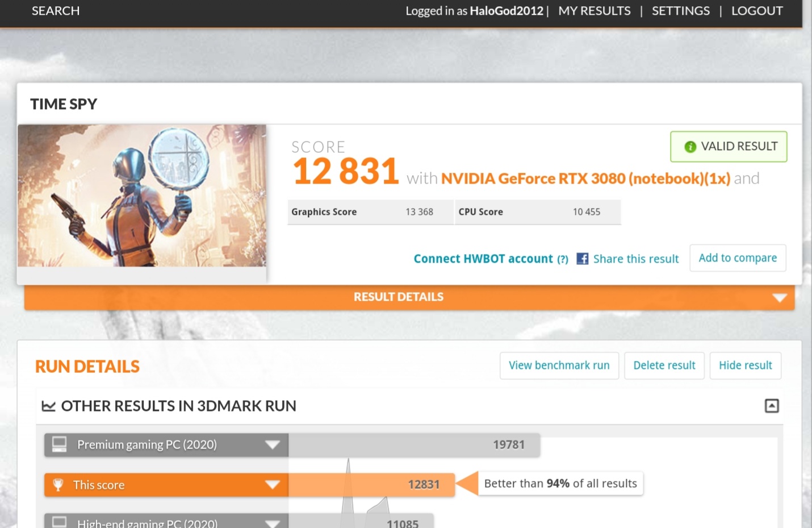Click Share this result link
Image resolution: width=812 pixels, height=528 pixels.
tap(636, 259)
